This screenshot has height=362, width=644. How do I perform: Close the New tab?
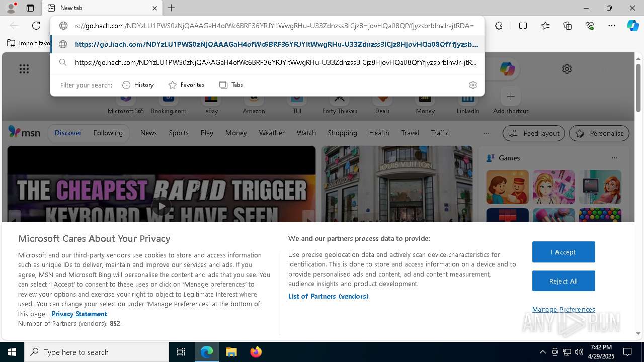[x=154, y=8]
